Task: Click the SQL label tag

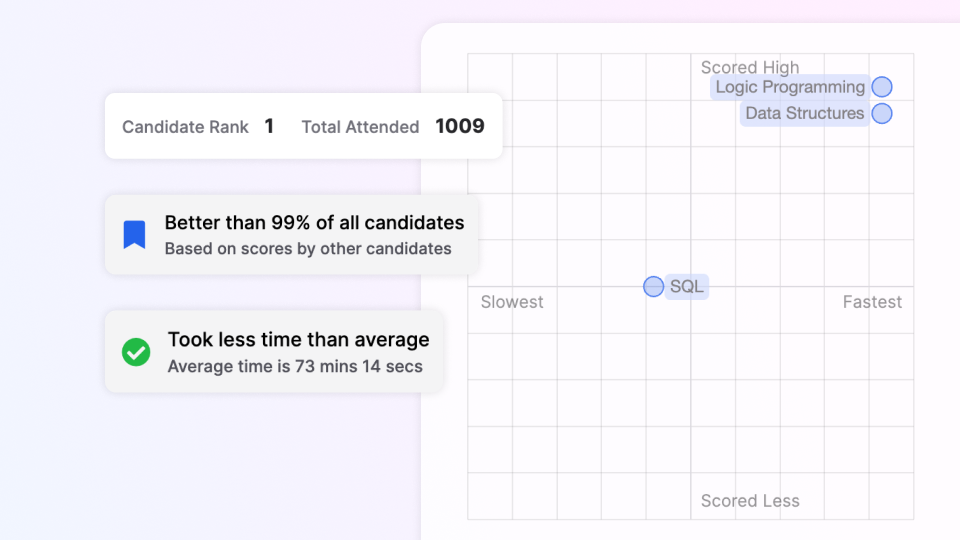Action: (x=687, y=287)
